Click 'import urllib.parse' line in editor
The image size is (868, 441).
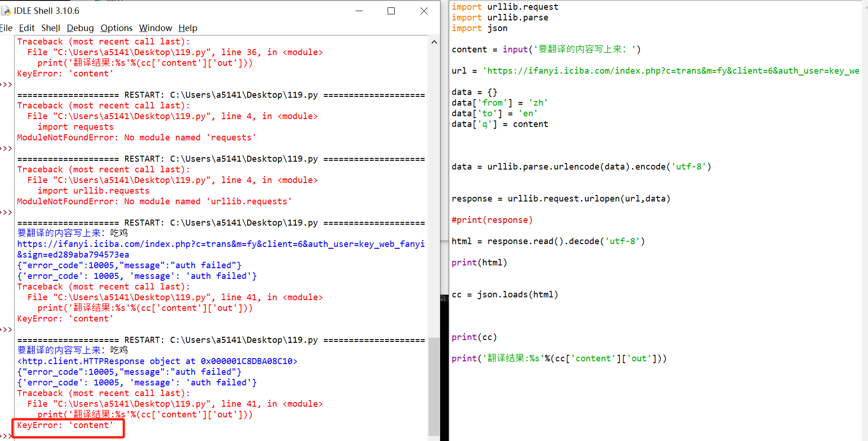point(500,18)
